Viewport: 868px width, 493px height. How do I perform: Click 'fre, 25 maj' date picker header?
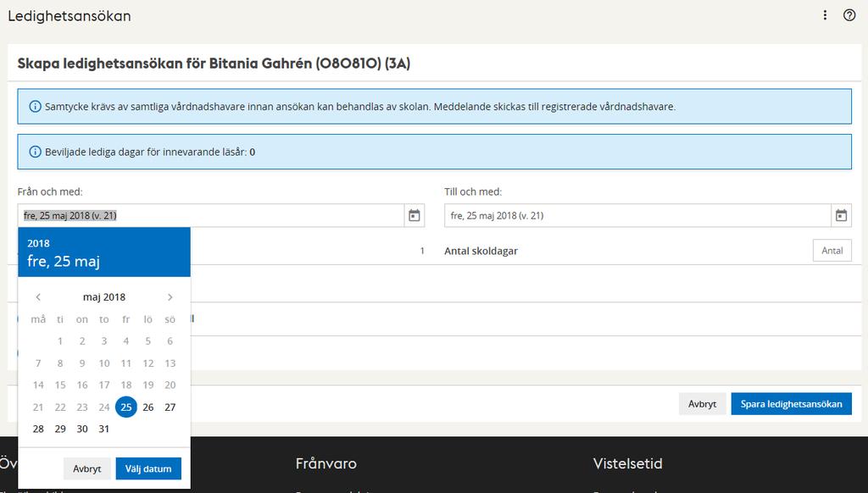pyautogui.click(x=64, y=261)
